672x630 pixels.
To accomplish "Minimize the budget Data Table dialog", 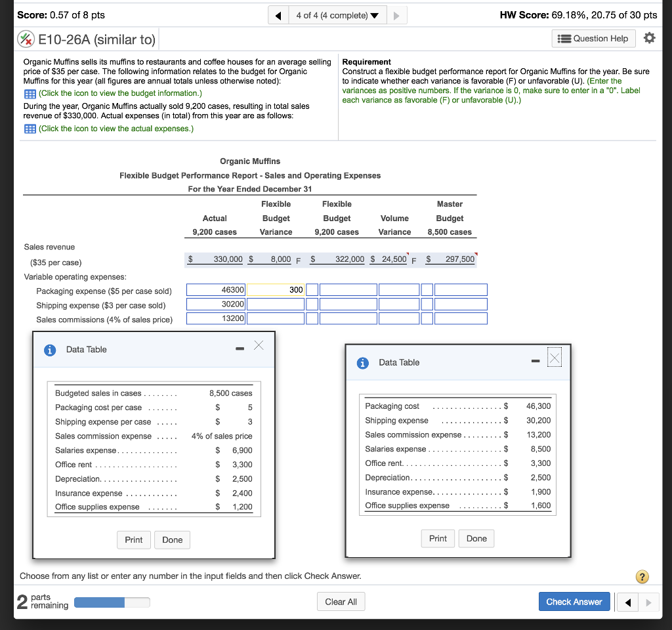I will click(x=240, y=348).
